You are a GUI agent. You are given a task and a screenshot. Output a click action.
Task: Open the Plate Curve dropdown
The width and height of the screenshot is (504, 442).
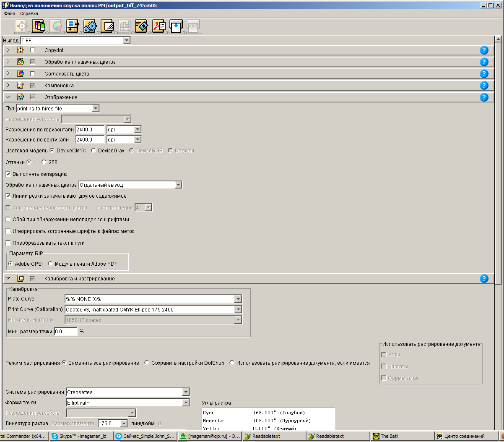click(238, 299)
